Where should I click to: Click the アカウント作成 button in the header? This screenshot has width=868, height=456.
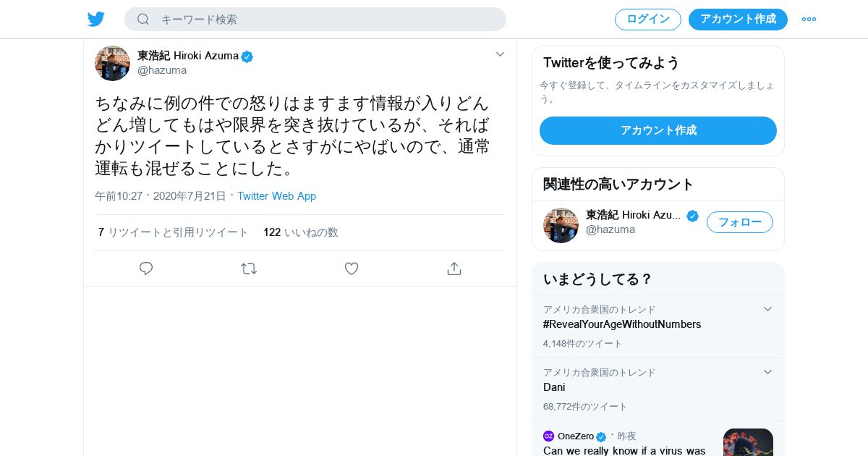[738, 20]
